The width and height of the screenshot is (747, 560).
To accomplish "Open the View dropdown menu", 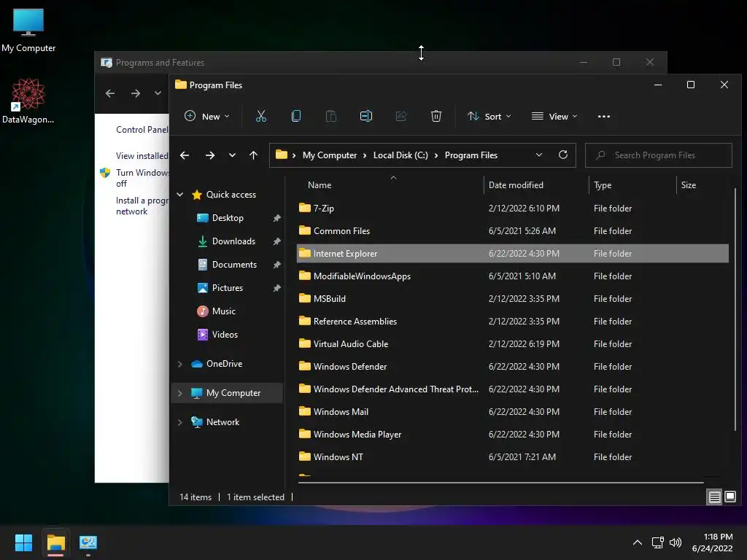I will pyautogui.click(x=554, y=116).
